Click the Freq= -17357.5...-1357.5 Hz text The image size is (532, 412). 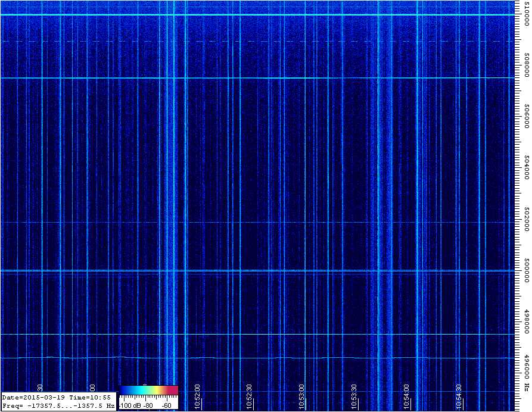(x=58, y=405)
